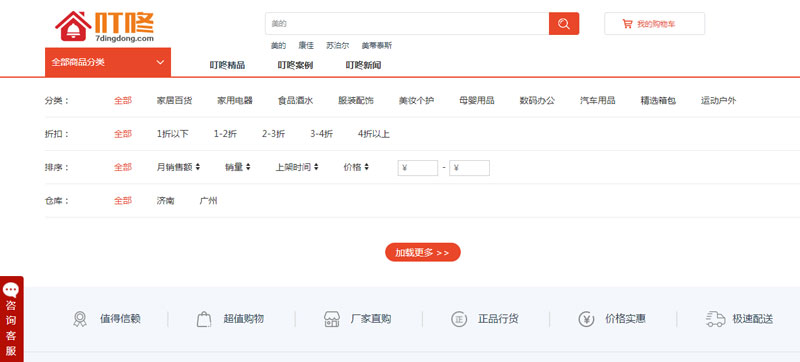Click the 极速配送 text
This screenshot has height=362, width=800.
pos(753,319)
